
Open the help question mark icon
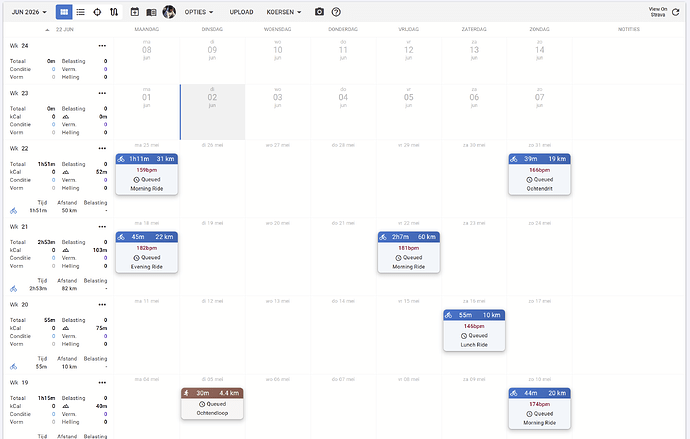click(336, 12)
